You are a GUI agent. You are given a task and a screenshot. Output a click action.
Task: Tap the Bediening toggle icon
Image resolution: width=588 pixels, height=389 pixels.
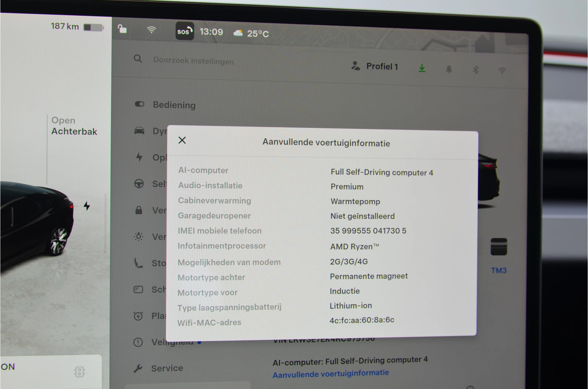tap(139, 104)
